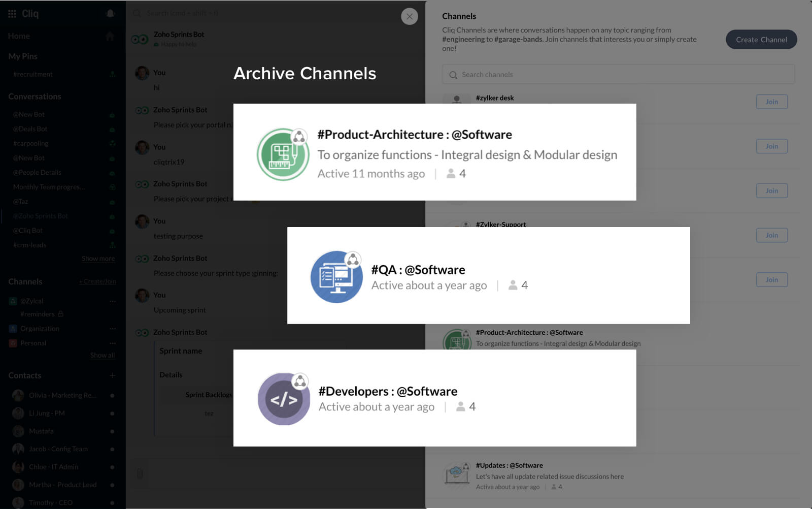The height and width of the screenshot is (509, 812).
Task: Click the 'testing purpose' message text
Action: click(x=178, y=236)
